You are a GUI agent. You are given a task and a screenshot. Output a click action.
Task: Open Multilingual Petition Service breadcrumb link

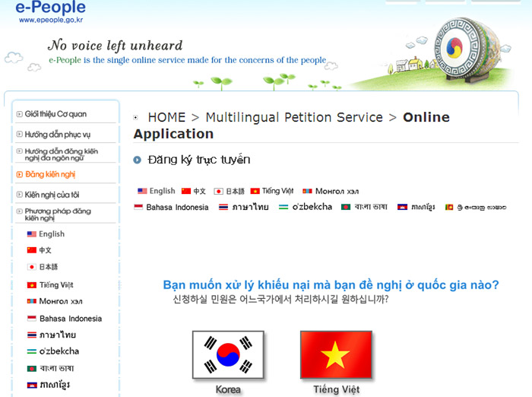tap(294, 118)
